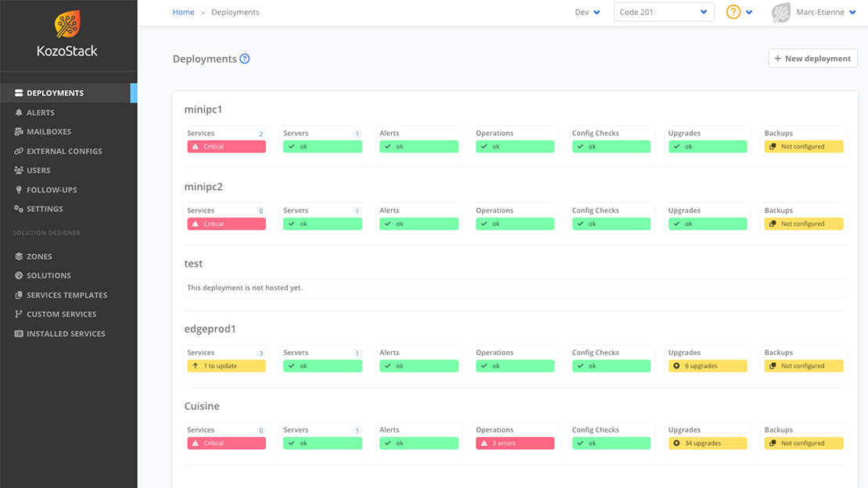The image size is (868, 488).
Task: Click Cuisine Services Critical status
Action: [x=227, y=443]
